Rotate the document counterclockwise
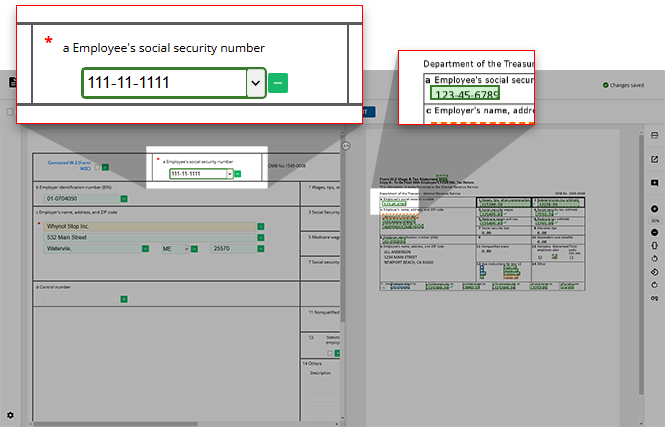 (x=654, y=259)
